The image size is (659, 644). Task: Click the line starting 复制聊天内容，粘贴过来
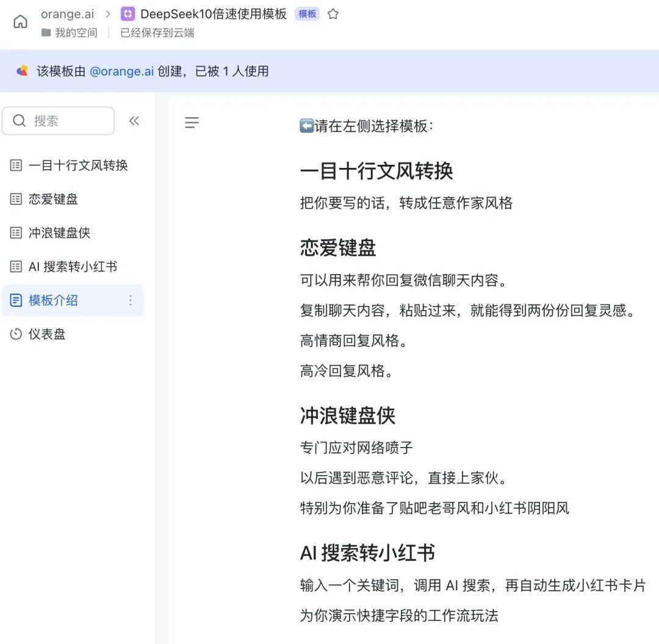(x=468, y=310)
